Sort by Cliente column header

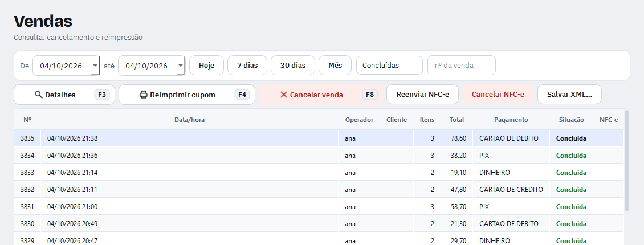coord(397,120)
